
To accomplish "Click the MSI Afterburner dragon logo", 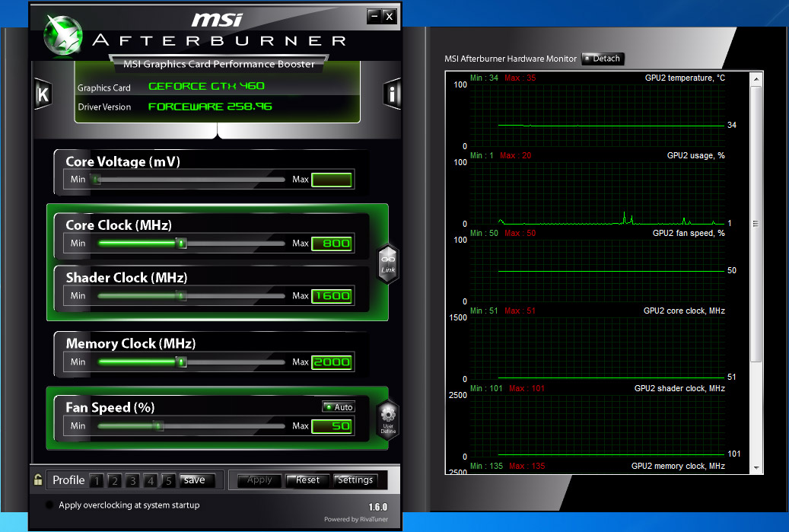I will (x=63, y=35).
